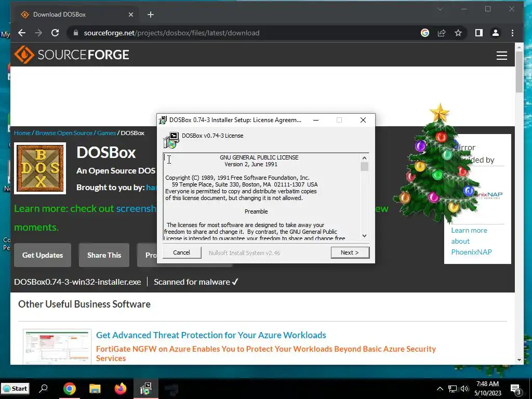532x399 pixels.
Task: Click Share This button
Action: point(104,255)
